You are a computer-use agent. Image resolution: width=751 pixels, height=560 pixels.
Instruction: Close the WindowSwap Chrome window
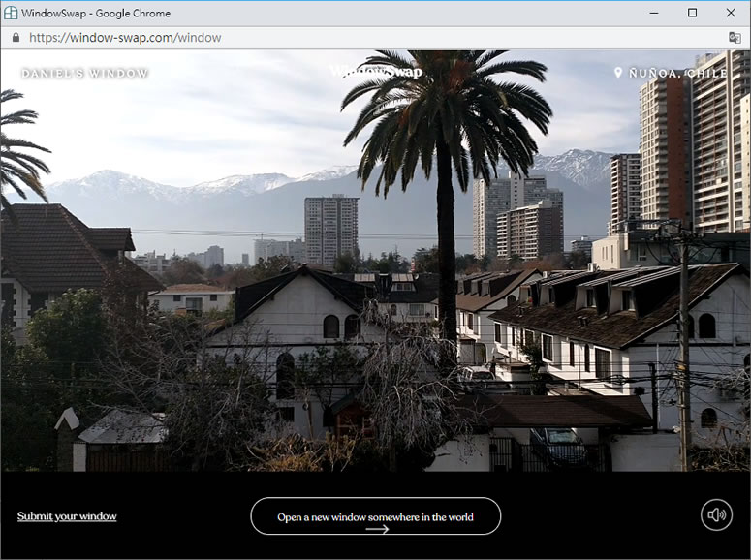pos(731,13)
